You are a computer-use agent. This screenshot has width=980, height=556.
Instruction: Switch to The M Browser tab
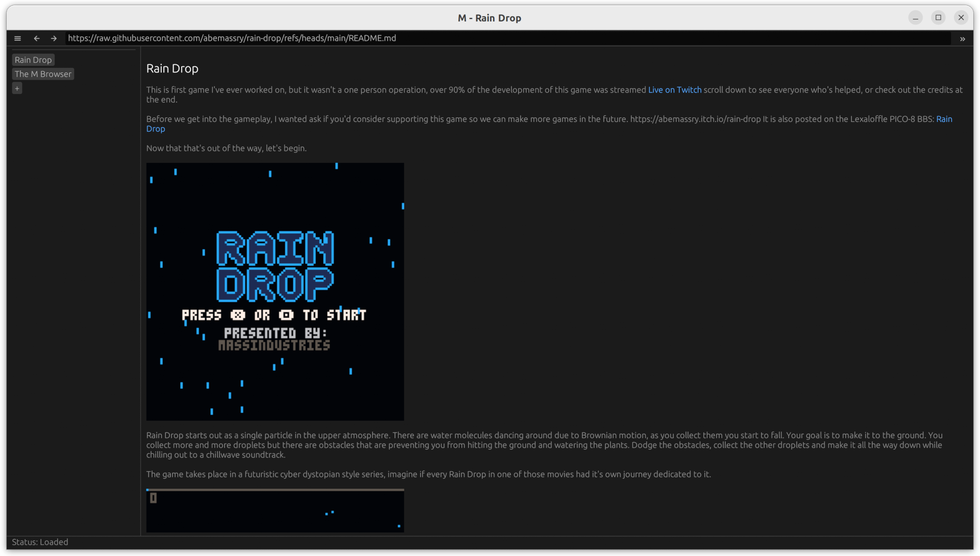pos(43,74)
